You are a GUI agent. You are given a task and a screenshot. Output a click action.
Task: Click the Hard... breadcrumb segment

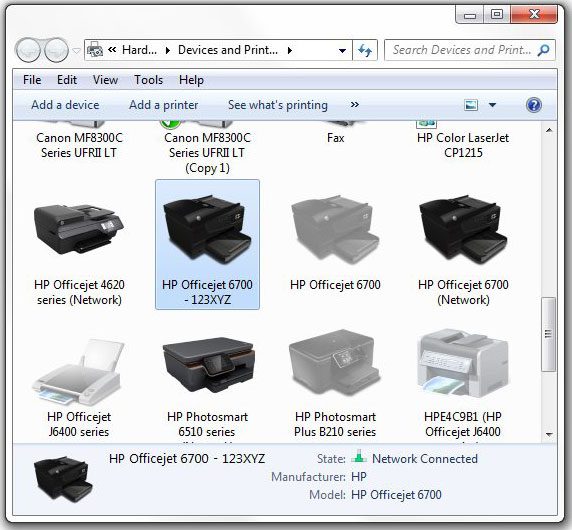click(140, 50)
